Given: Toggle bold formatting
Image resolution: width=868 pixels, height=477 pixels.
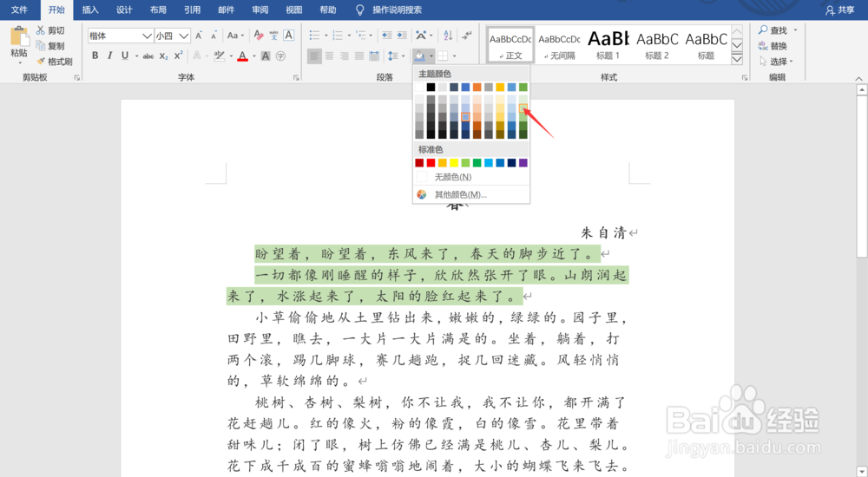Looking at the screenshot, I should pos(95,56).
